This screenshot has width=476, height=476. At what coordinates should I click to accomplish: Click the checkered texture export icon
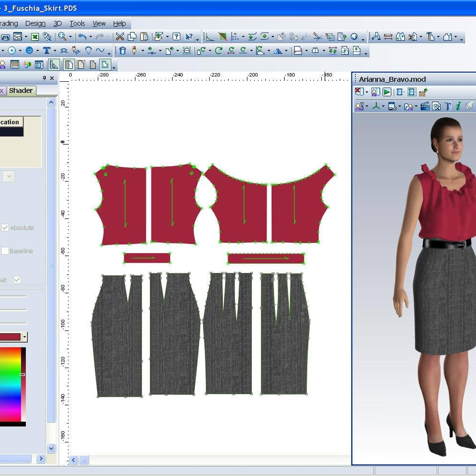coord(423,92)
